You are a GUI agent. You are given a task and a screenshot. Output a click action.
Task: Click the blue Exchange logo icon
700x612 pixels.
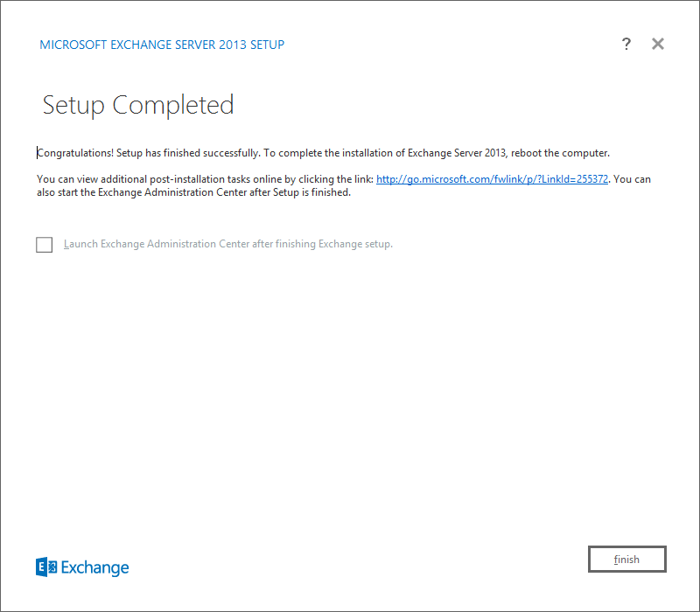click(x=46, y=567)
